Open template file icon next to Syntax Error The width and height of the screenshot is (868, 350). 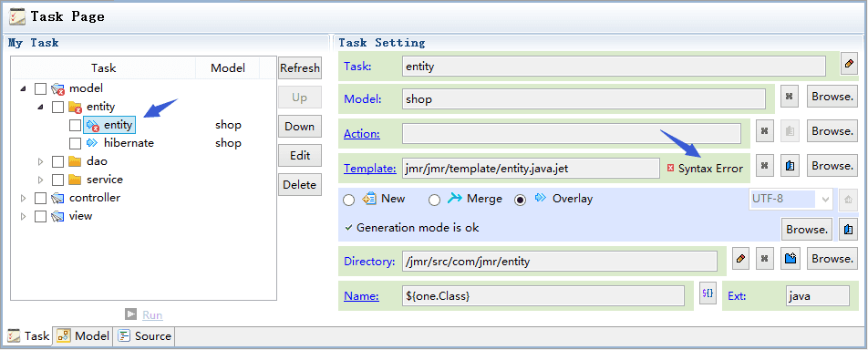coord(790,166)
